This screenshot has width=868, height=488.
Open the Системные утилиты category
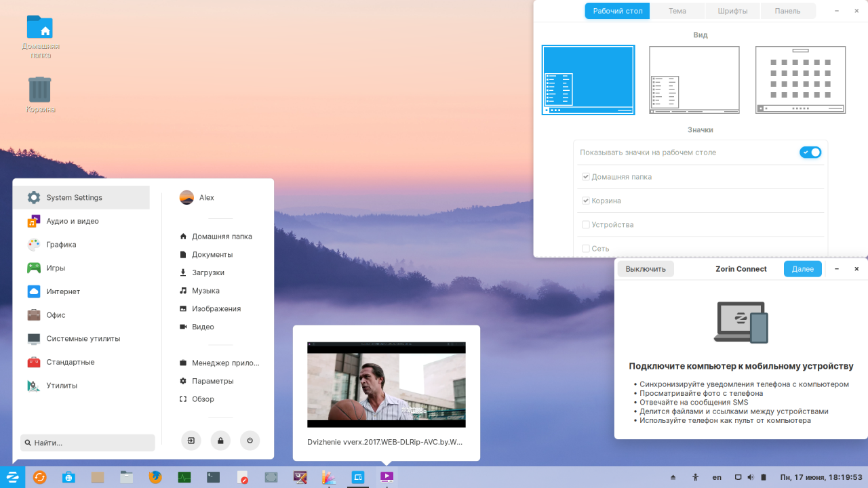pos(81,338)
